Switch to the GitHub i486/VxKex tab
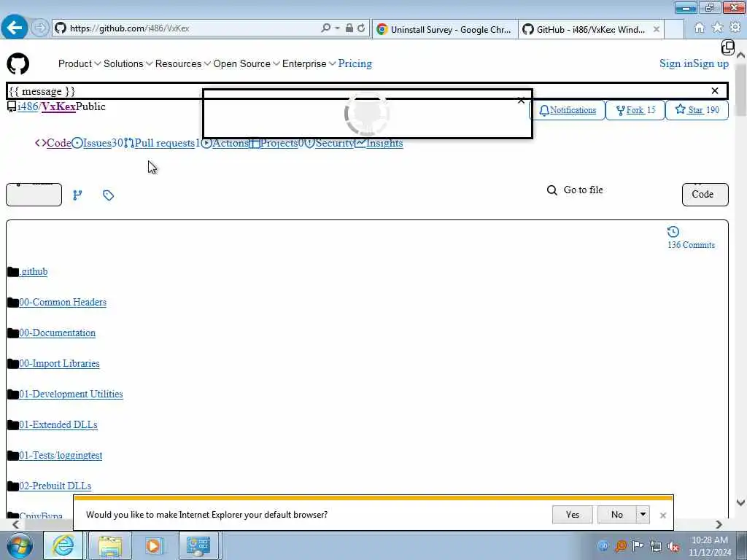Image resolution: width=747 pixels, height=560 pixels. click(x=591, y=29)
